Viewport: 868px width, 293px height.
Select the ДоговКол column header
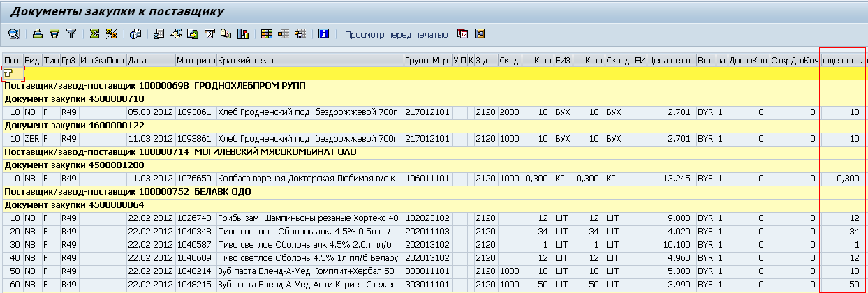pyautogui.click(x=748, y=61)
